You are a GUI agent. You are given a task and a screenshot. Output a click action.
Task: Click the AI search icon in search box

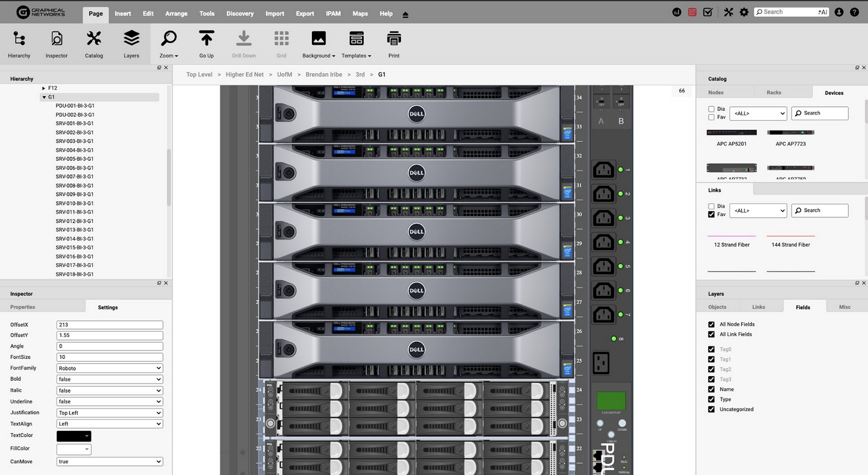(x=823, y=12)
